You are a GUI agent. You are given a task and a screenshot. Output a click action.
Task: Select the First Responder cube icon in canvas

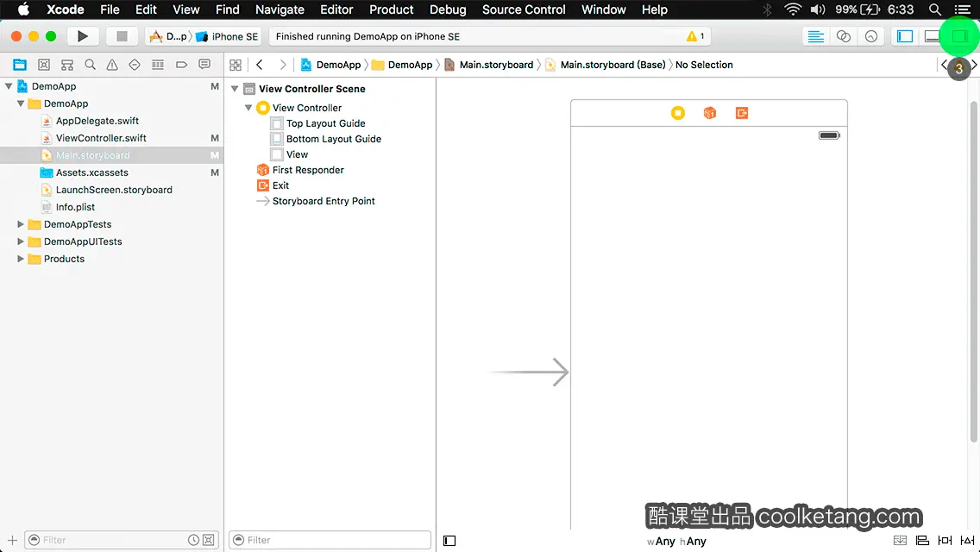[709, 113]
